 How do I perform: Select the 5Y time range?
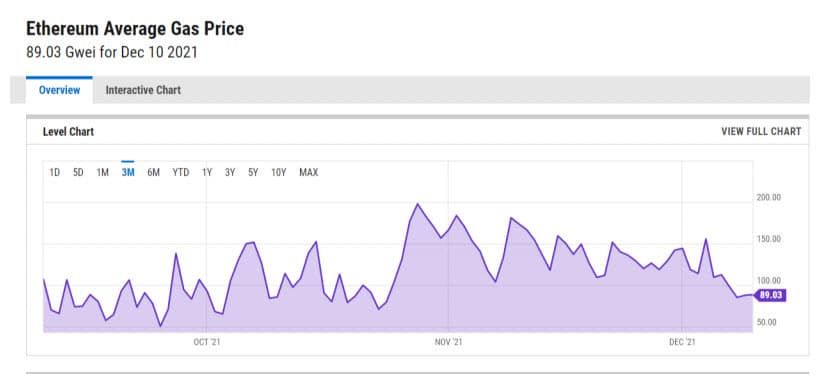pos(253,172)
